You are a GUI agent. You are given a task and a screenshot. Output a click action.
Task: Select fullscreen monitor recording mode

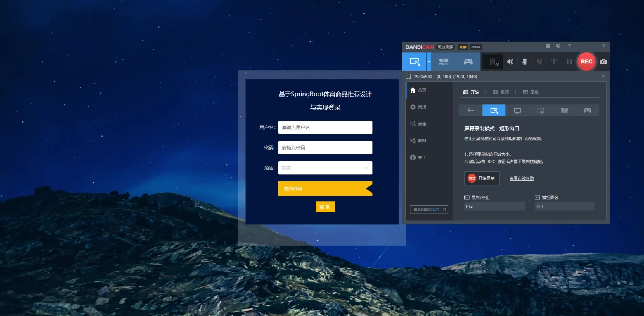(x=517, y=111)
